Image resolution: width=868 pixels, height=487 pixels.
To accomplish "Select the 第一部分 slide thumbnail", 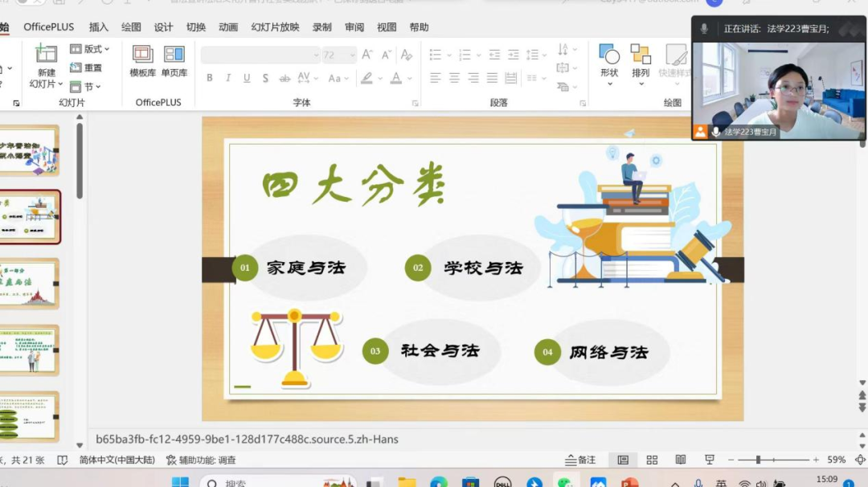I will (x=30, y=284).
